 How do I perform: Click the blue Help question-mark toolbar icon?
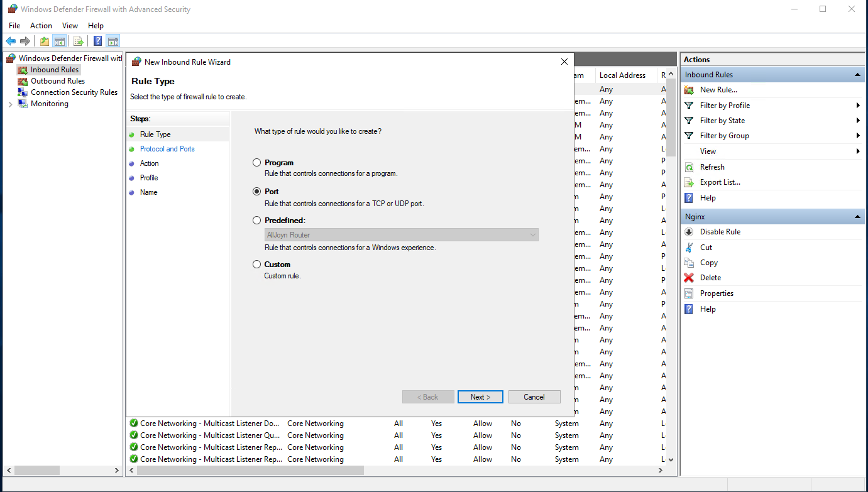[98, 41]
